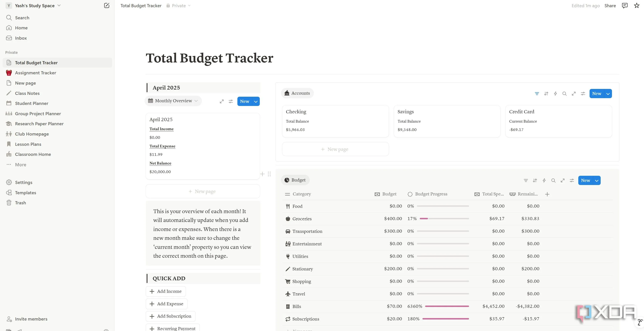Select the Budget view tab
The image size is (644, 331).
tap(295, 180)
